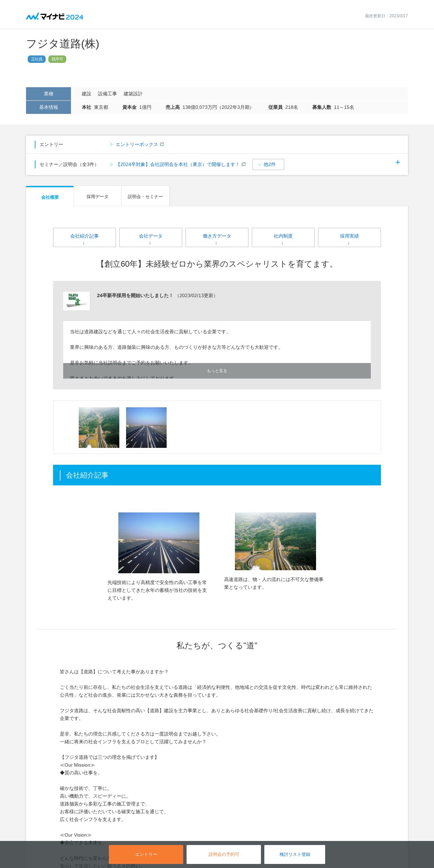Click the 最終更新日：2023/3/17 text
This screenshot has height=868, width=434.
pyautogui.click(x=386, y=16)
